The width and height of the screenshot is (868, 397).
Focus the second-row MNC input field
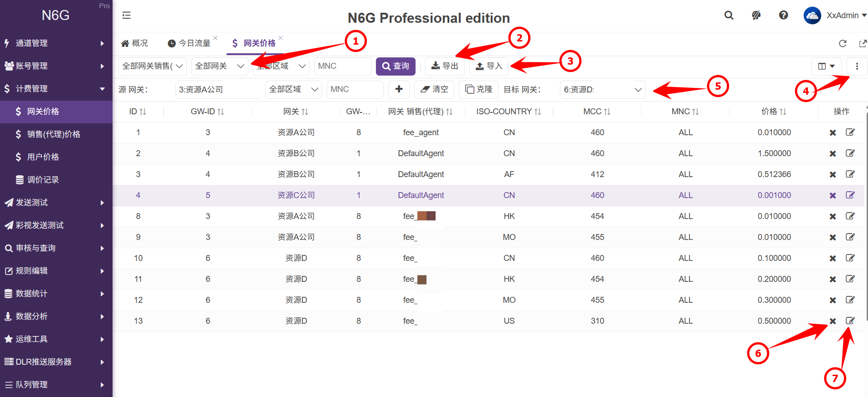[x=355, y=89]
